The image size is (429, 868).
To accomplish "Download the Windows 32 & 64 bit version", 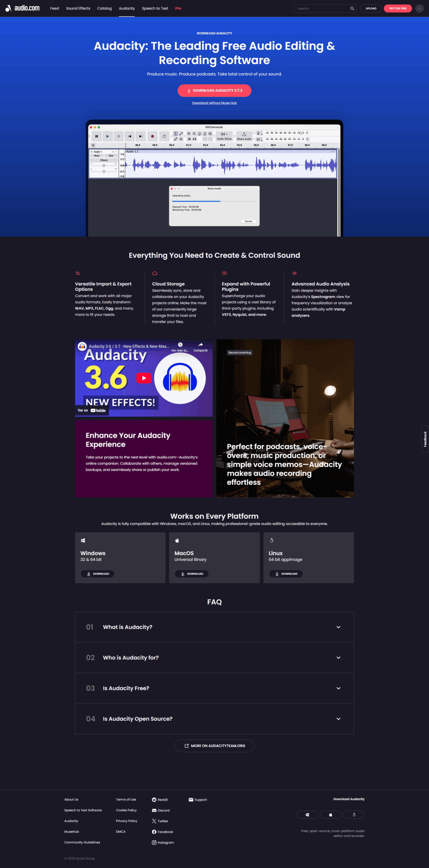I will pyautogui.click(x=97, y=574).
